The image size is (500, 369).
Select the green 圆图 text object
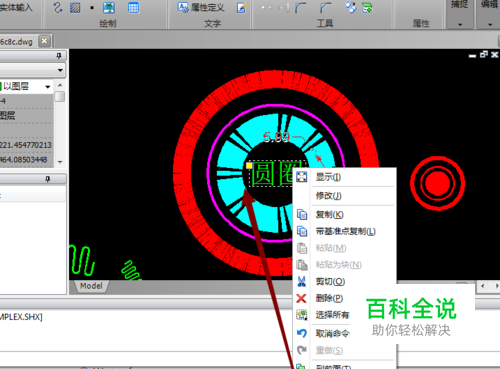pos(272,174)
